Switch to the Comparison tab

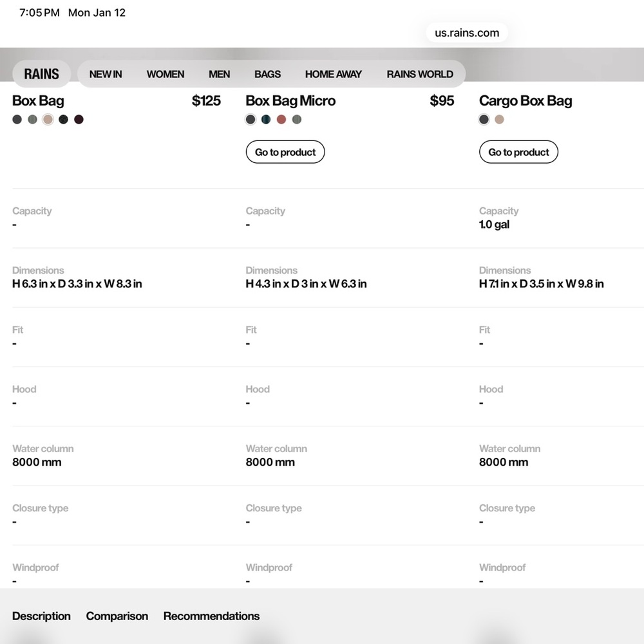pos(117,616)
